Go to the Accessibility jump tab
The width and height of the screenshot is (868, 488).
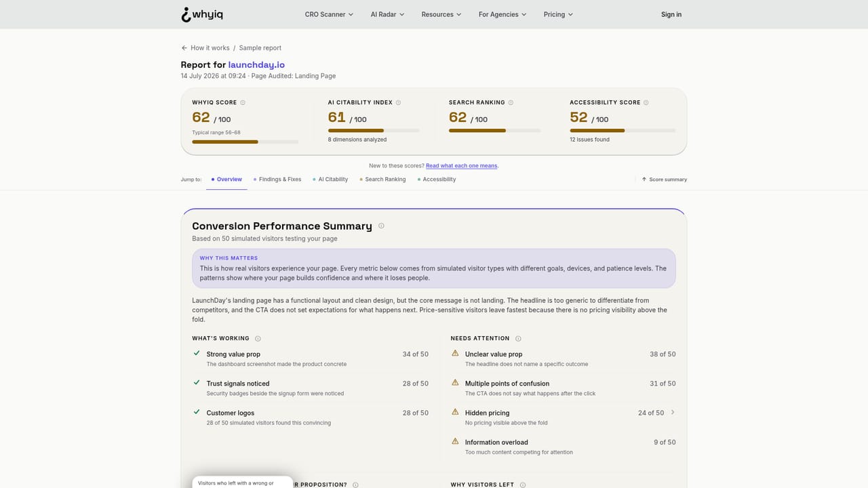[x=437, y=180]
